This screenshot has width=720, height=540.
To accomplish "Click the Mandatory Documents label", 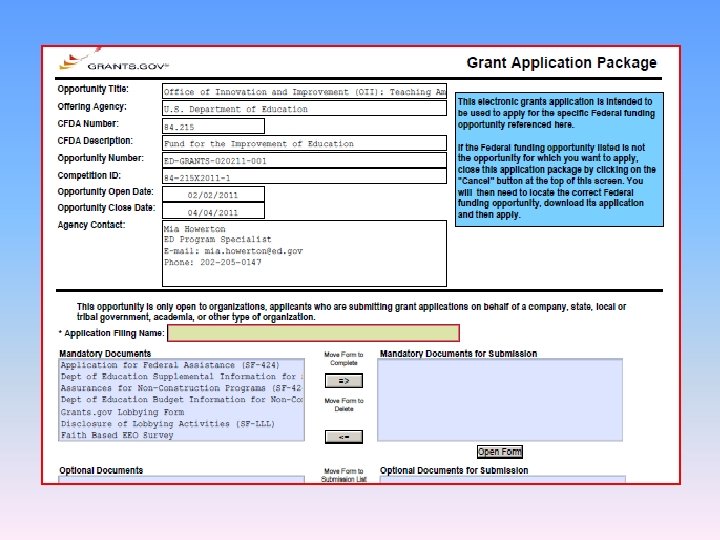I will (105, 353).
